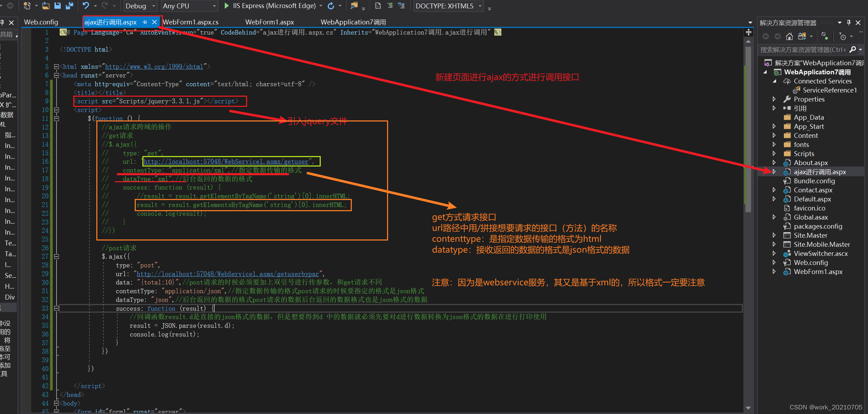Collapse the WebApplication7调用 project node
868x414 pixels.
[765, 72]
